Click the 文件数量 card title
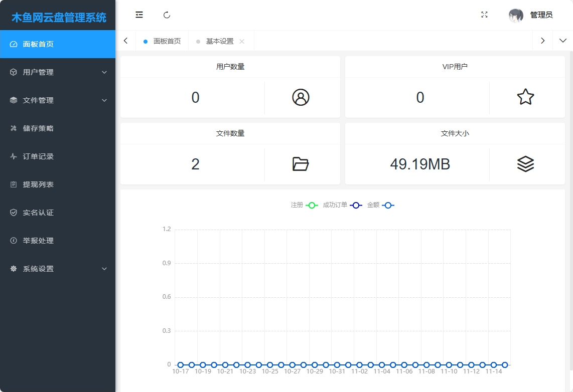The image size is (573, 392). (x=230, y=133)
